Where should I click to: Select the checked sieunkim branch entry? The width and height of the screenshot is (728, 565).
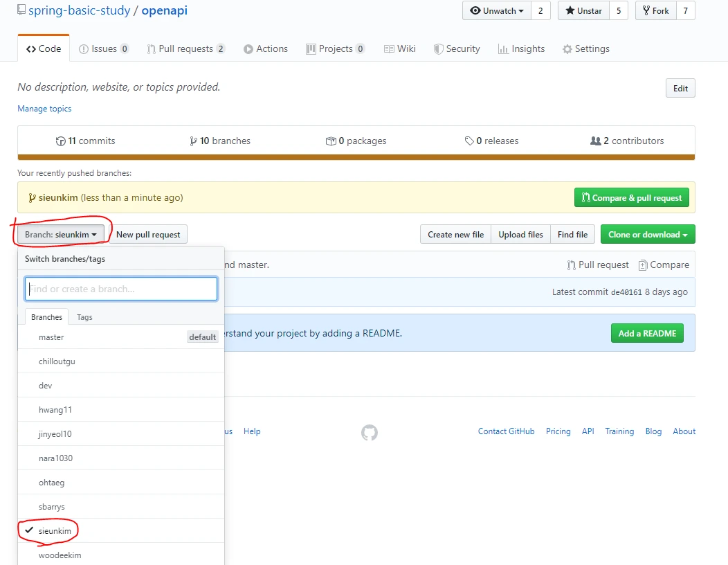pos(121,530)
